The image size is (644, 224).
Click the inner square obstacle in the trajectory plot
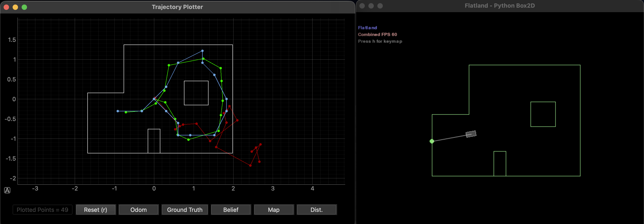[196, 93]
